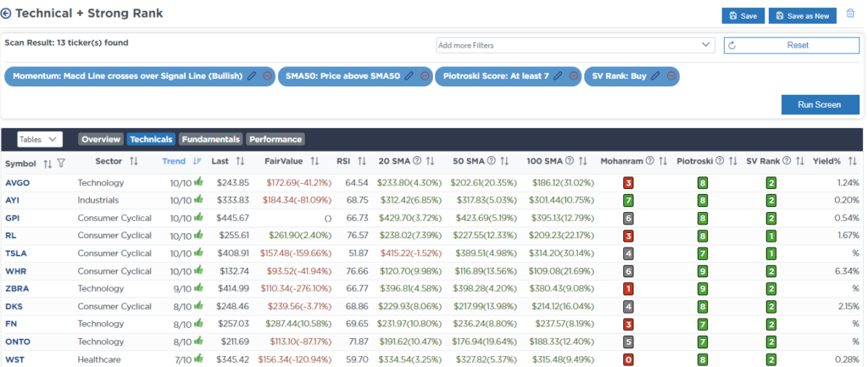
Task: Click Save as New button
Action: point(803,16)
